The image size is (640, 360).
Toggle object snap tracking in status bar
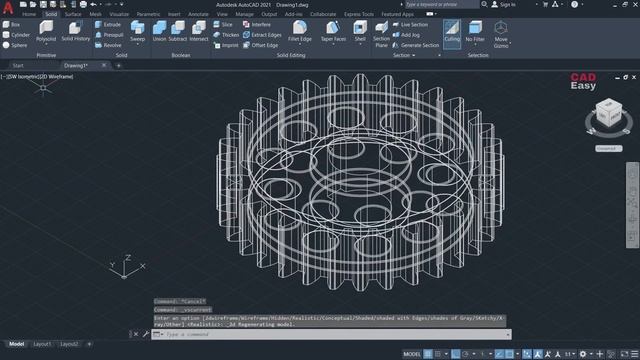pyautogui.click(x=499, y=354)
